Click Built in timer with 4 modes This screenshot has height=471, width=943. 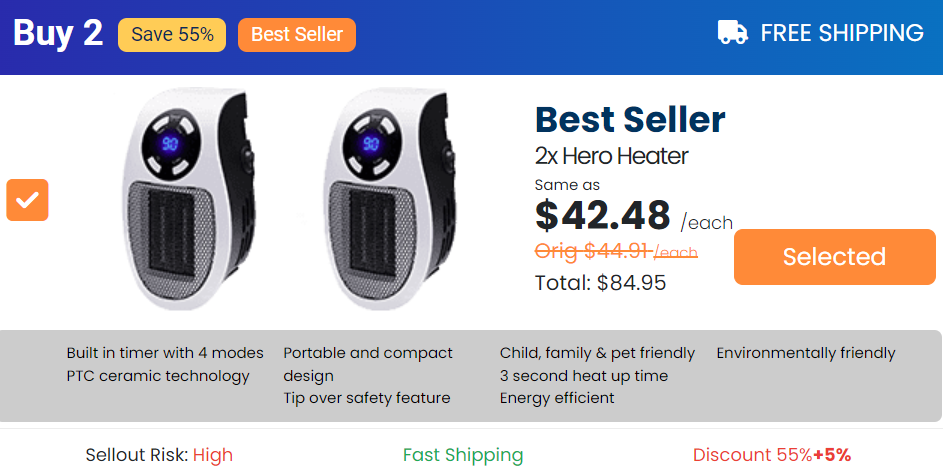(165, 353)
